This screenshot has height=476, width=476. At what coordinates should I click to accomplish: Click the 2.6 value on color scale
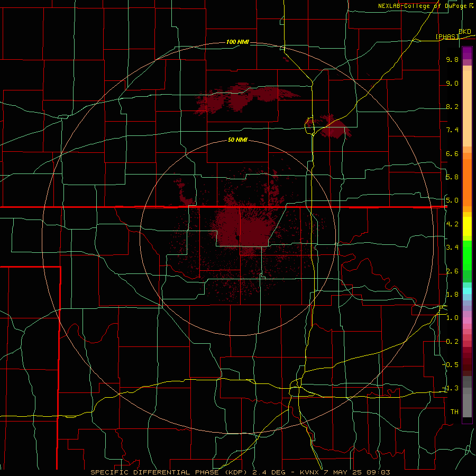point(452,271)
